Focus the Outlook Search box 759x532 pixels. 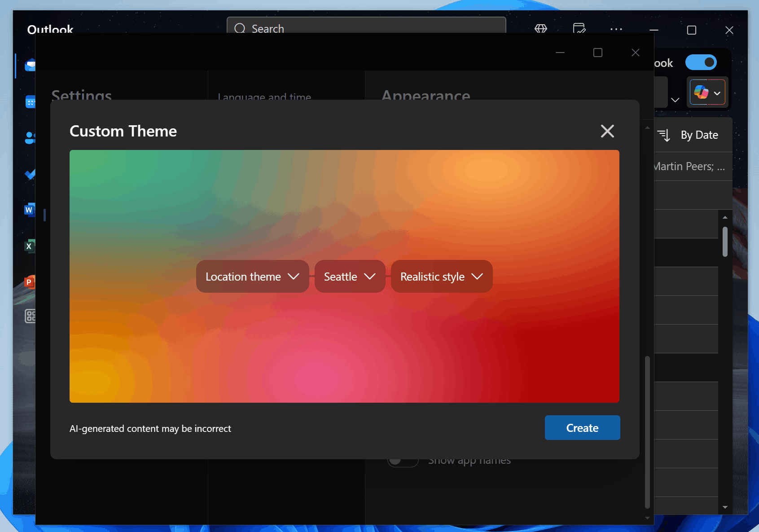click(x=366, y=26)
